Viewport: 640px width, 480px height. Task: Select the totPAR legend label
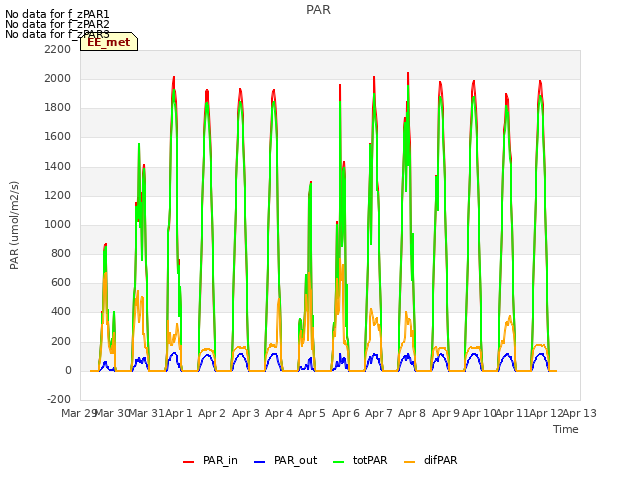tap(370, 460)
